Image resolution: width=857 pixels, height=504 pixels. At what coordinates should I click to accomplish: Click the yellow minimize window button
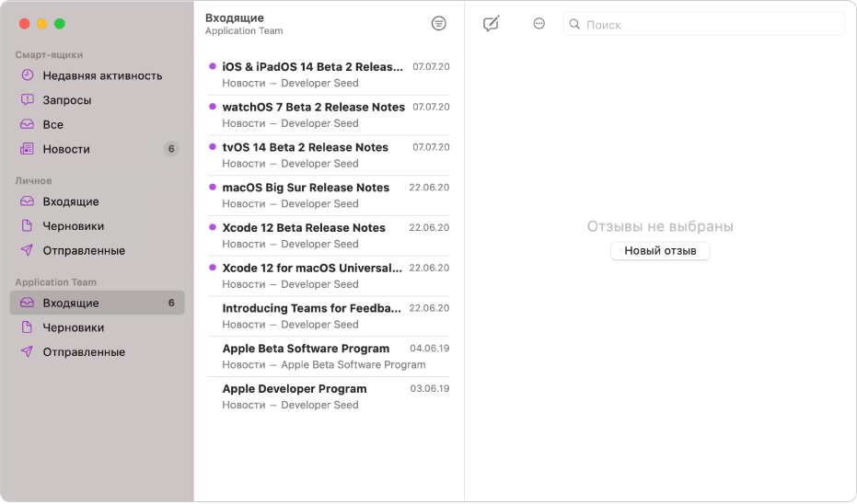[x=42, y=24]
